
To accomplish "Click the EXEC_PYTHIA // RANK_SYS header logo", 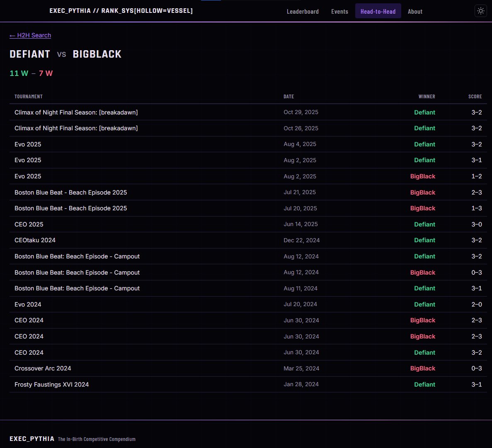I will click(x=121, y=11).
